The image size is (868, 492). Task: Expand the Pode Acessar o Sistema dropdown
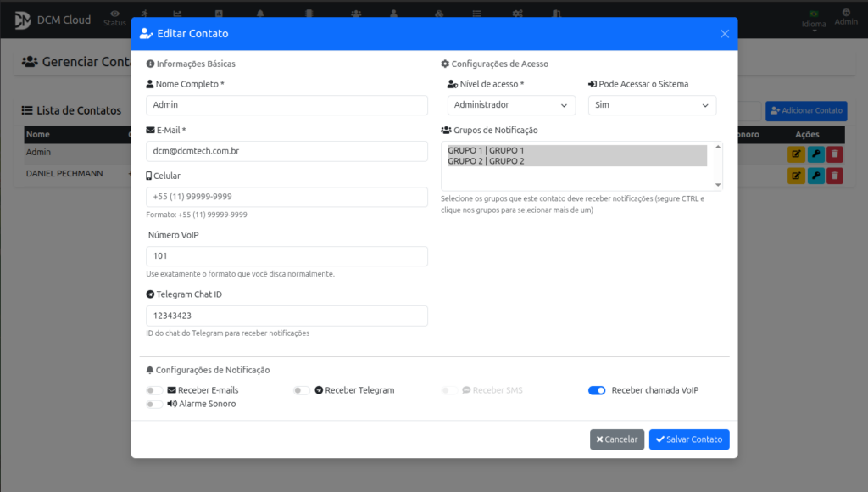651,105
